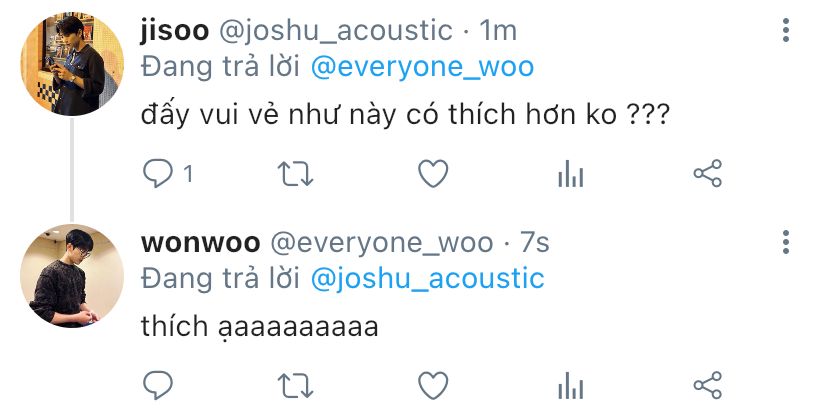
Task: Open the @joshu_acoustic mention link
Action: 427,279
